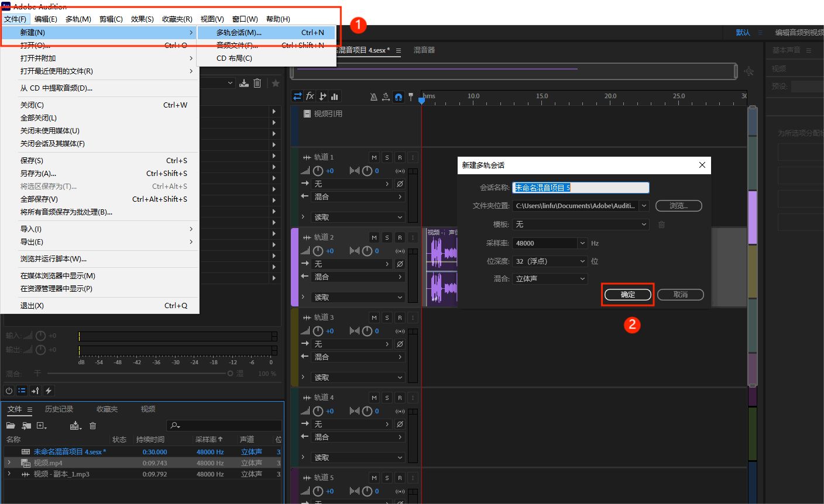Expand automation lanes chevron on 轨道 2
The height and width of the screenshot is (504, 824).
(303, 297)
